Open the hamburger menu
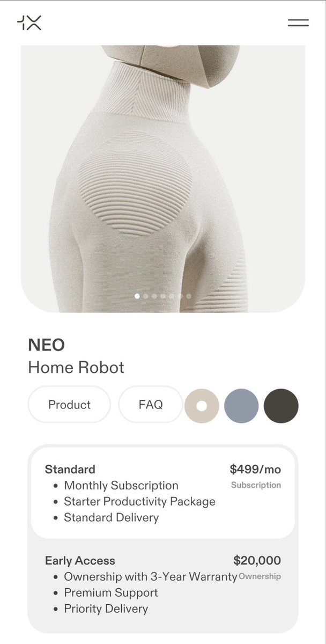Viewport: 326px width, 644px height. pyautogui.click(x=298, y=23)
